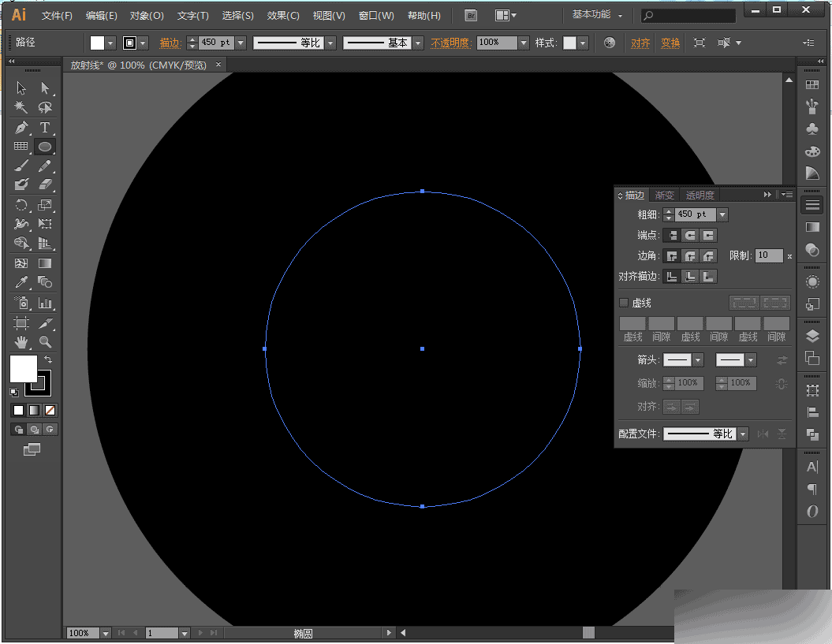Open the 窗口(W) menu
The height and width of the screenshot is (644, 832).
(376, 16)
